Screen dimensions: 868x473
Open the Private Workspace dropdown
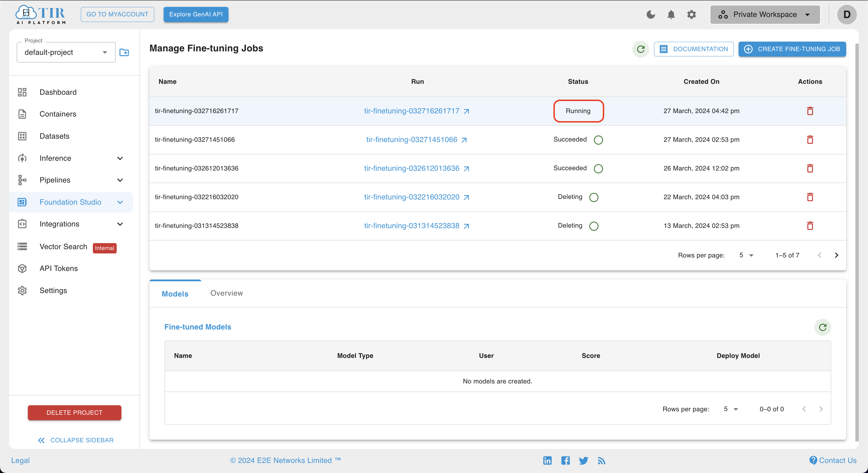coord(765,14)
